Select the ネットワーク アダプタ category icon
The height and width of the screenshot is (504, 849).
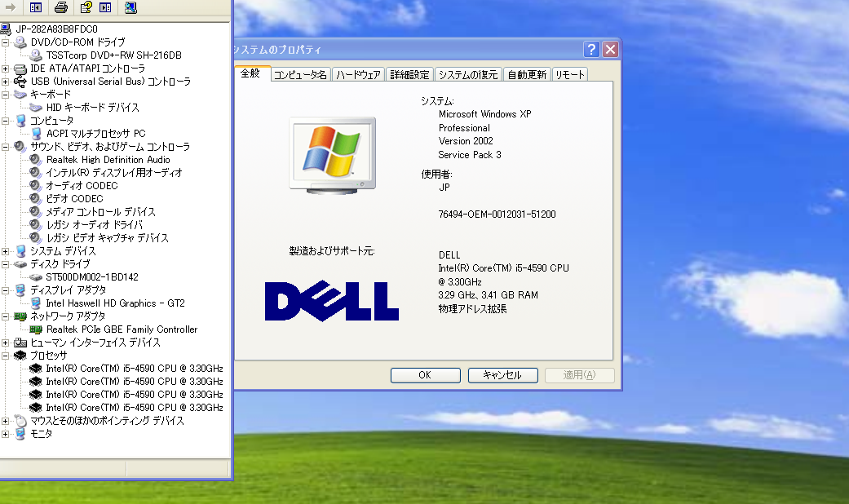pyautogui.click(x=20, y=316)
